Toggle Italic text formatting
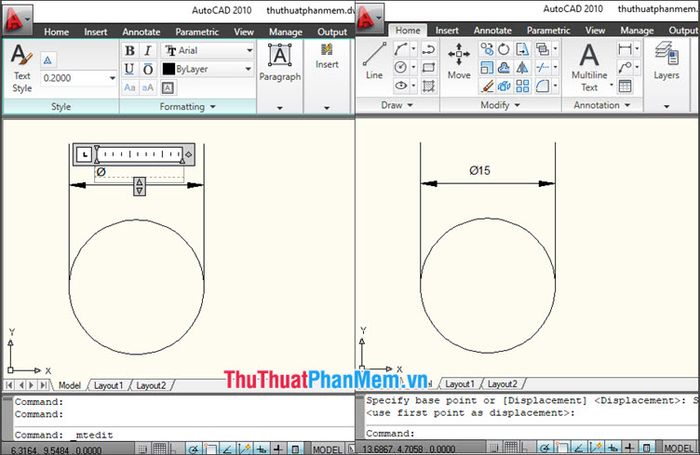Viewport: 700px width, 455px height. pos(148,50)
